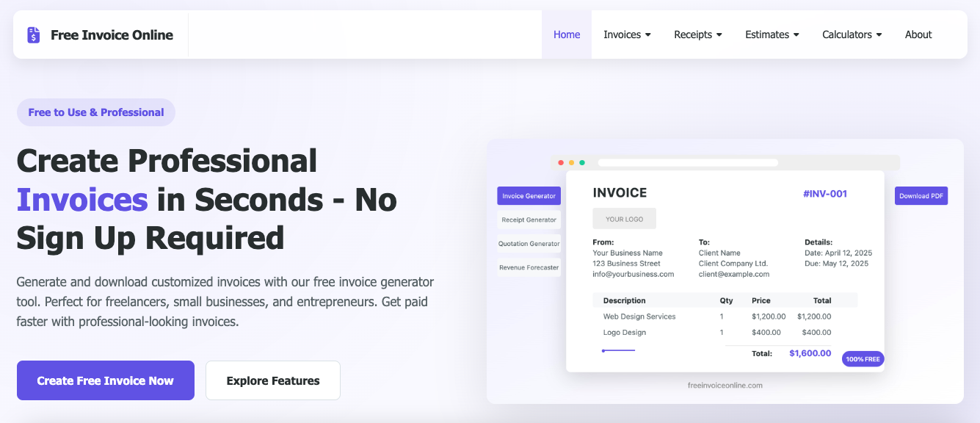980x423 pixels.
Task: Click the 100% FREE badge
Action: [x=863, y=359]
